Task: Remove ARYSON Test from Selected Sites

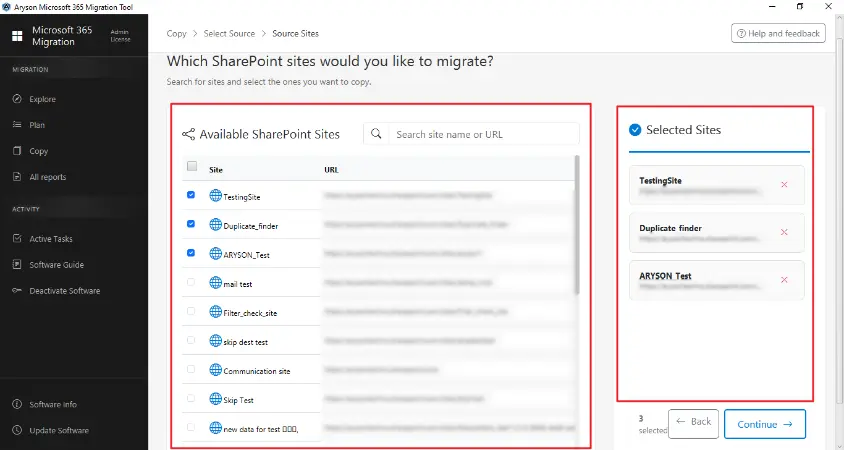Action: pos(784,280)
